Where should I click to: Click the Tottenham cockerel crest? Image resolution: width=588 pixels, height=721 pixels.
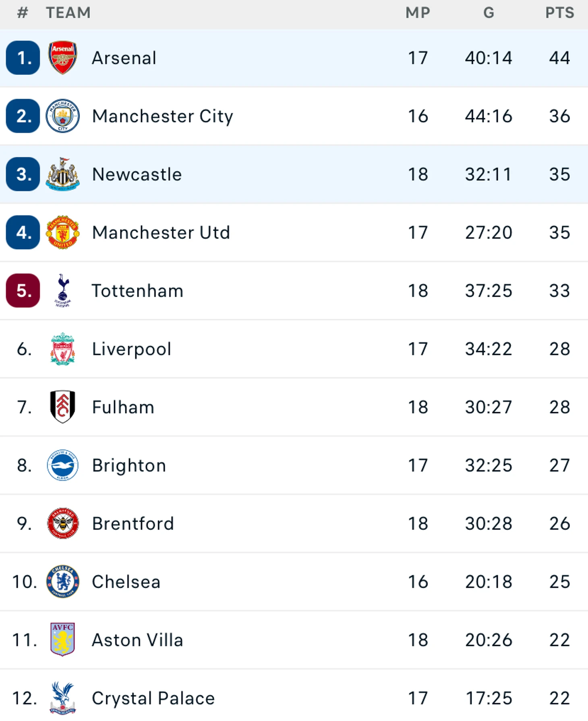tap(62, 291)
